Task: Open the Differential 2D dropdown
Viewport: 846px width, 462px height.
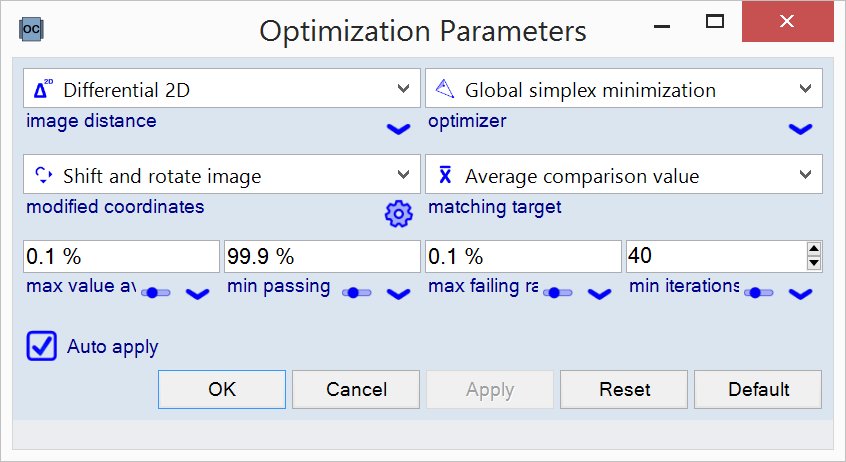Action: point(222,89)
